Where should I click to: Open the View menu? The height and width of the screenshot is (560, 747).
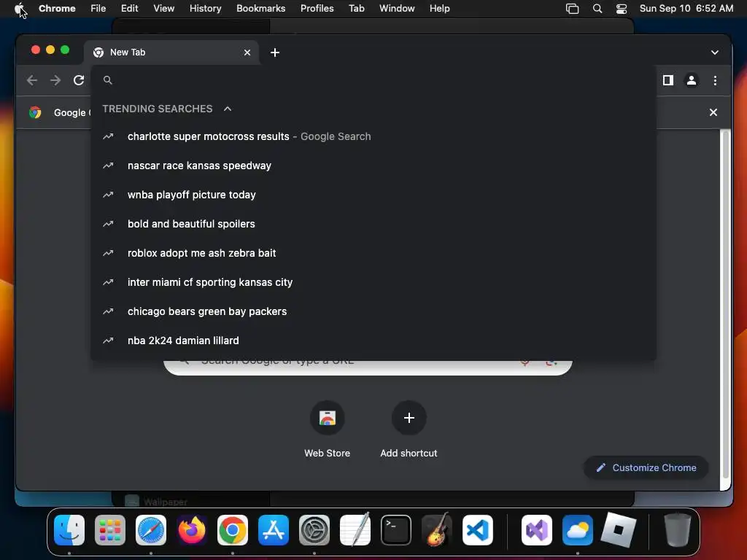pos(163,9)
